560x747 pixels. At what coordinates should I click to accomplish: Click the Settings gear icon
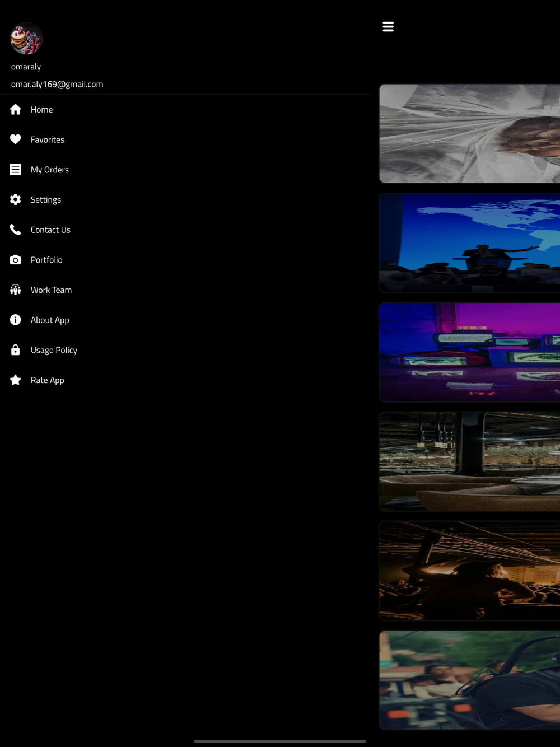coord(16,199)
